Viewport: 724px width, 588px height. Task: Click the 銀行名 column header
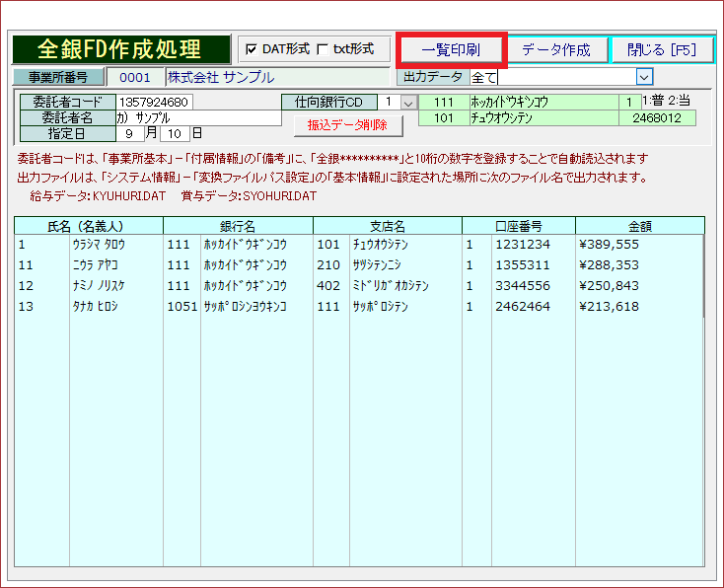(238, 226)
